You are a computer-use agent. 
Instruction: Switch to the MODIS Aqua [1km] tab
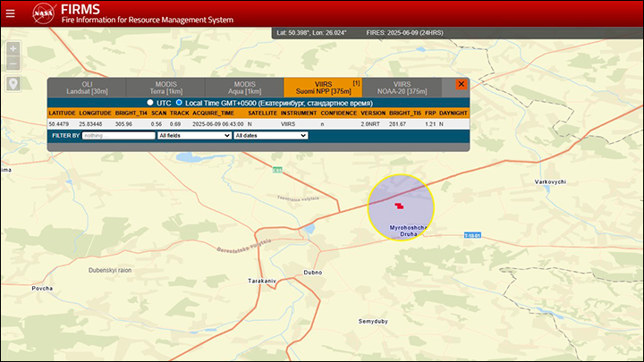point(245,88)
